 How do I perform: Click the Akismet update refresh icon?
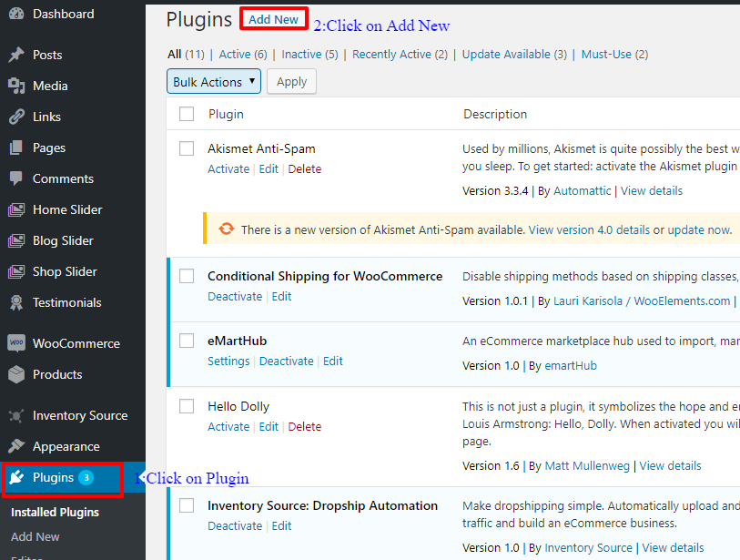pos(226,229)
